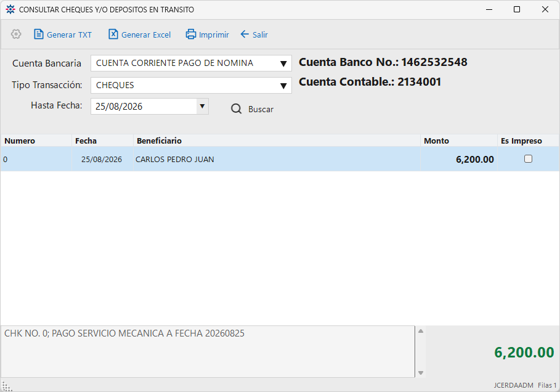Click the Salir back arrow icon
The image size is (560, 392).
tap(245, 35)
